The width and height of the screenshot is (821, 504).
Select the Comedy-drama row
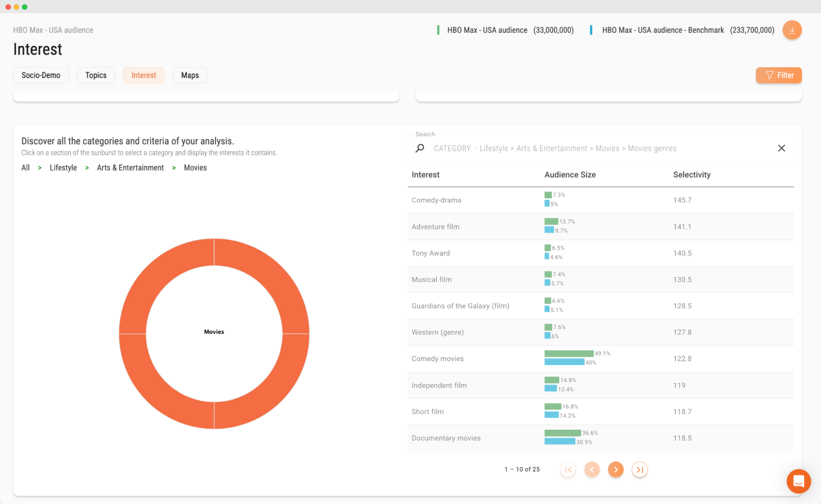(x=600, y=200)
